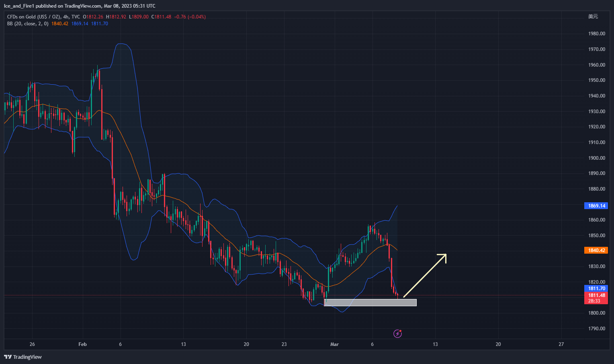Click the BB lower value 1811.70 in legend
Viewport: 614px width, 364px height.
click(100, 24)
